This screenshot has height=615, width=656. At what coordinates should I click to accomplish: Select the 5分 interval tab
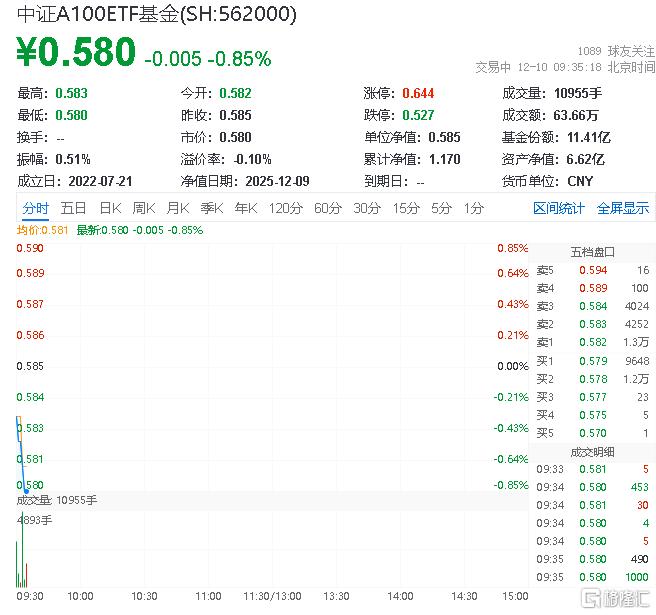(x=441, y=208)
